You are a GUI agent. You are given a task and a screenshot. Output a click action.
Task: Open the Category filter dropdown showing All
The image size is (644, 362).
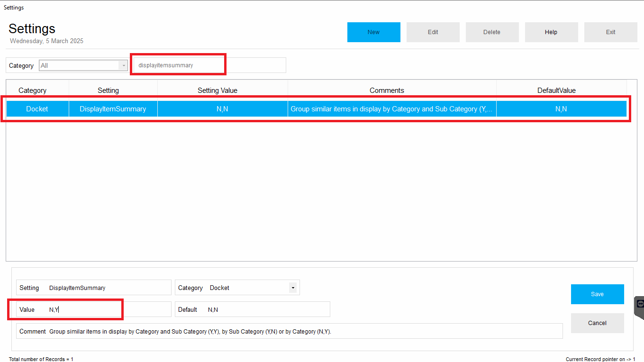coord(83,65)
